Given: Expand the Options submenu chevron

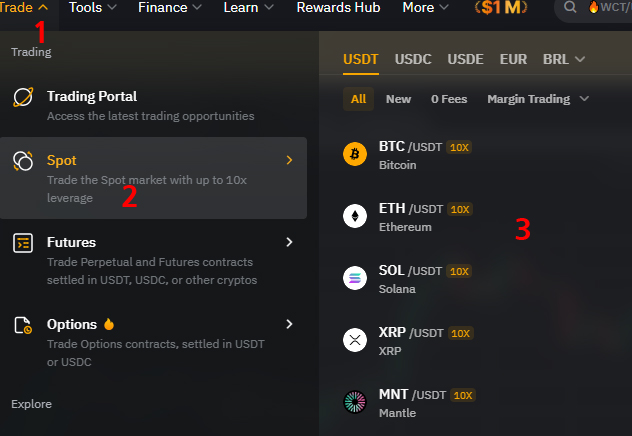Looking at the screenshot, I should pos(289,324).
